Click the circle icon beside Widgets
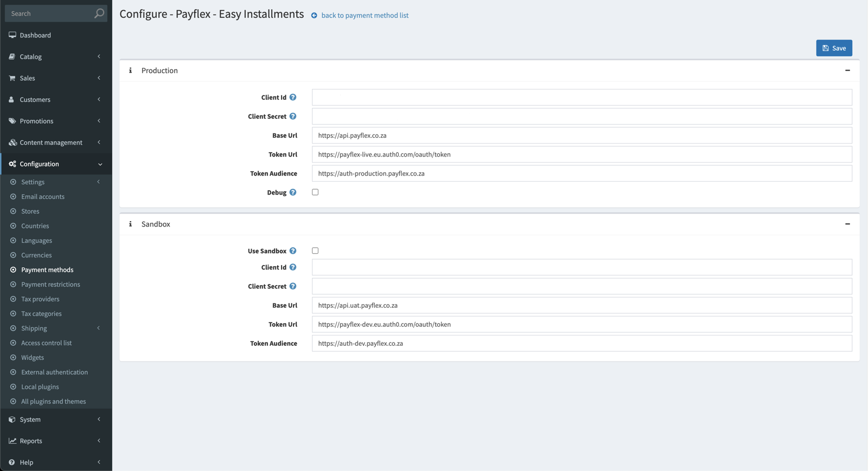 tap(13, 358)
